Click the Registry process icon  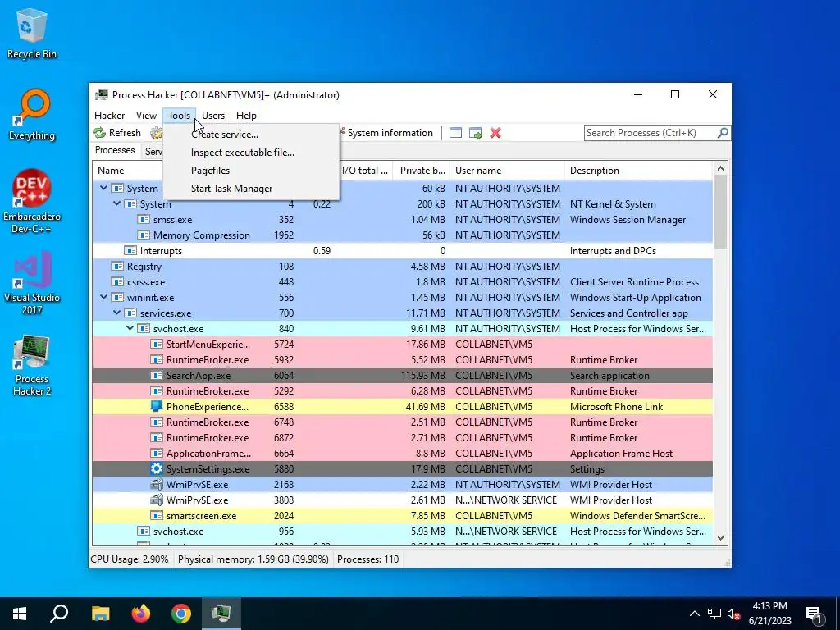click(116, 267)
